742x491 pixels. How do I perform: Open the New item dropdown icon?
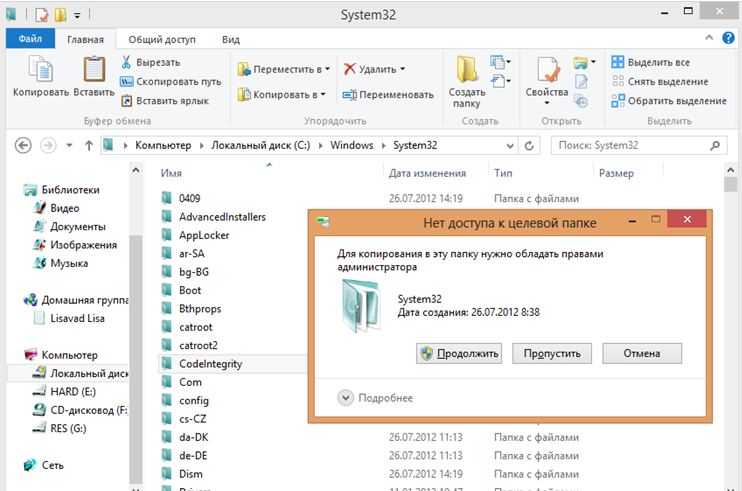point(500,62)
